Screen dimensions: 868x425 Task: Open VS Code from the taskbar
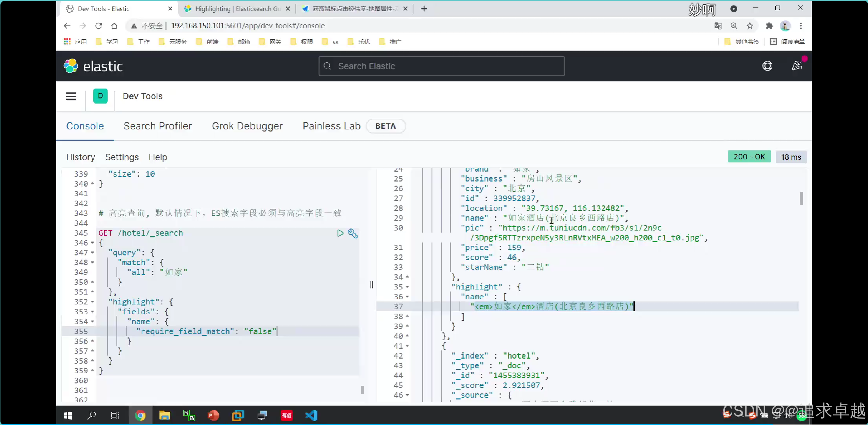311,415
